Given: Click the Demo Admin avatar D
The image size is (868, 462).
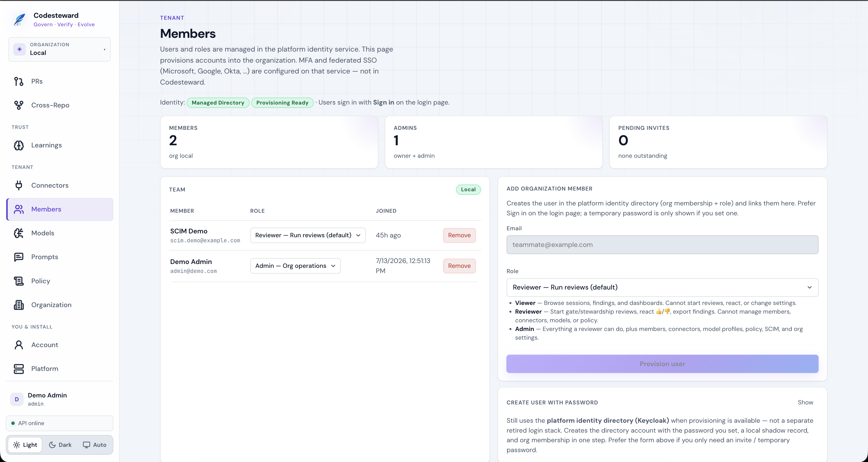Looking at the screenshot, I should 16,399.
